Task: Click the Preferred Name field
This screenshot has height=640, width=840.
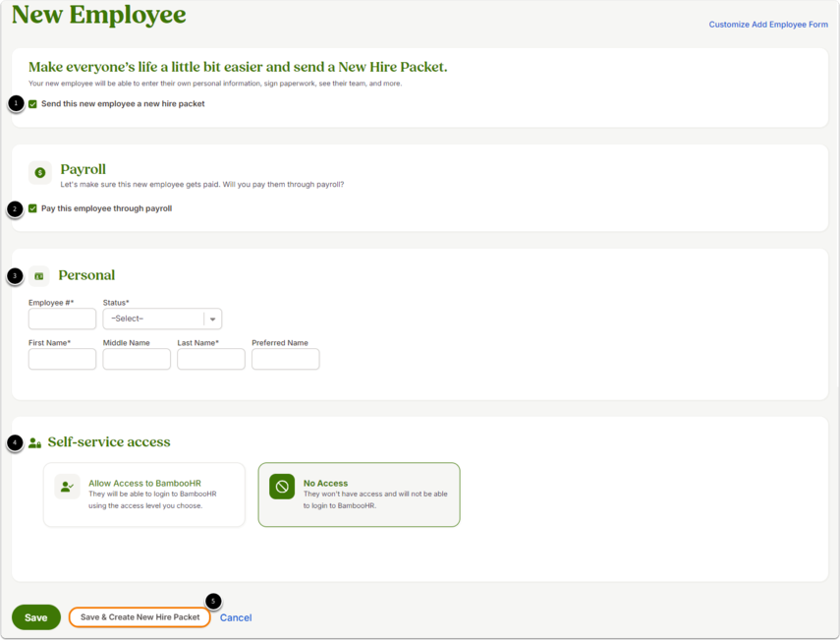Action: click(x=286, y=359)
